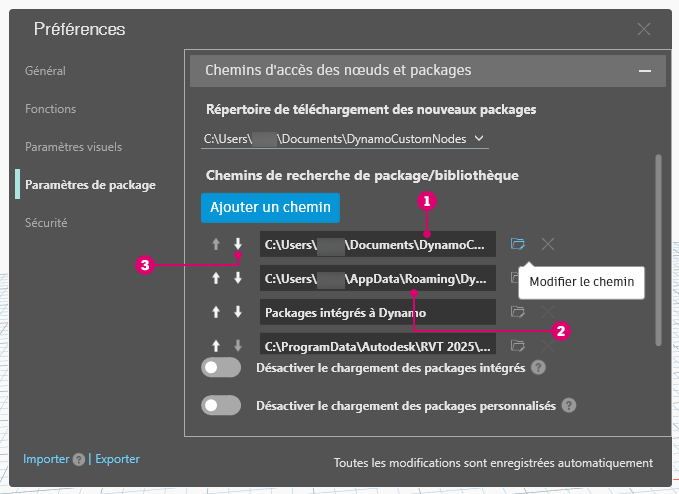
Task: Toggle 'Désactiver le chargement des packages personnalisés'
Action: (221, 405)
